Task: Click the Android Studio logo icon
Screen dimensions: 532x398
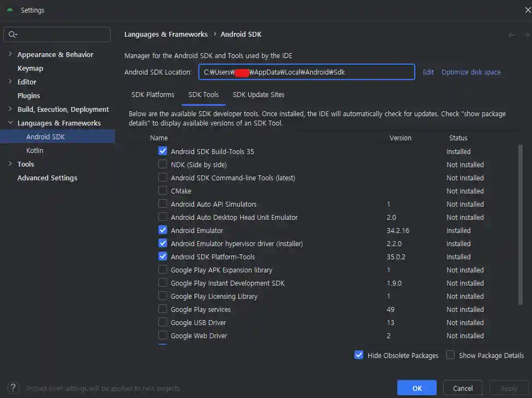Action: (10, 10)
